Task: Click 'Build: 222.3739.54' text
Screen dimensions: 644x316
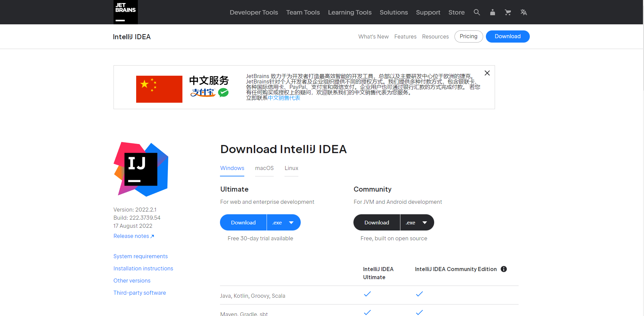Action: (137, 218)
